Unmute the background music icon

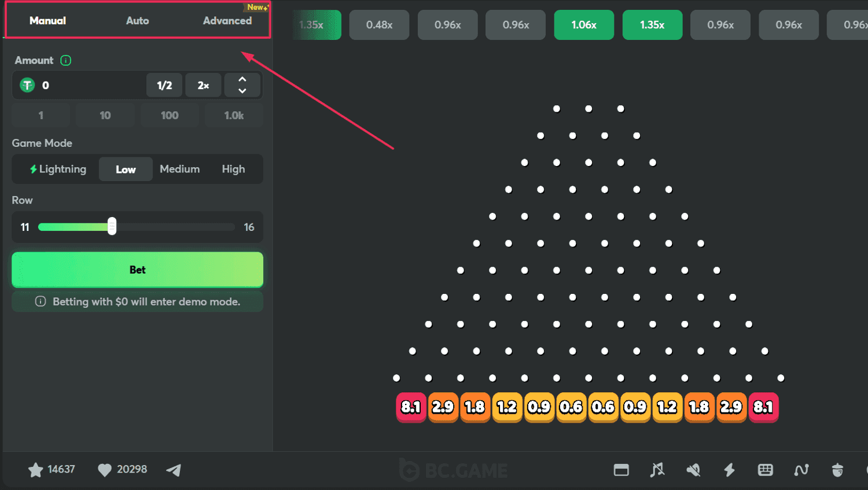point(657,470)
